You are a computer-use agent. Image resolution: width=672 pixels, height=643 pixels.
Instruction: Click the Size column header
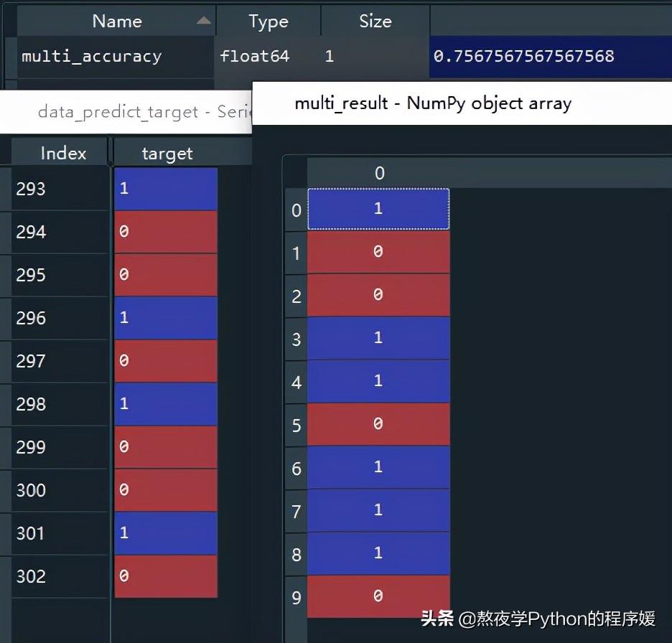click(x=375, y=21)
